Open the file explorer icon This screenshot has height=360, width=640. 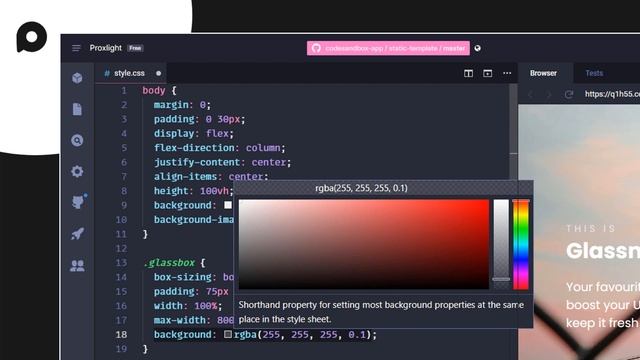[77, 109]
